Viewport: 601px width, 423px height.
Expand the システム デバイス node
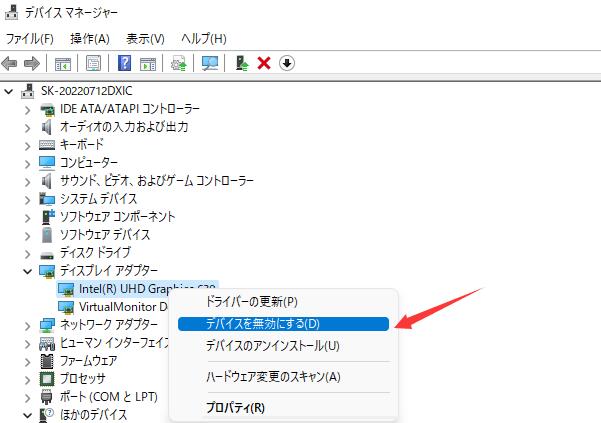coord(27,200)
